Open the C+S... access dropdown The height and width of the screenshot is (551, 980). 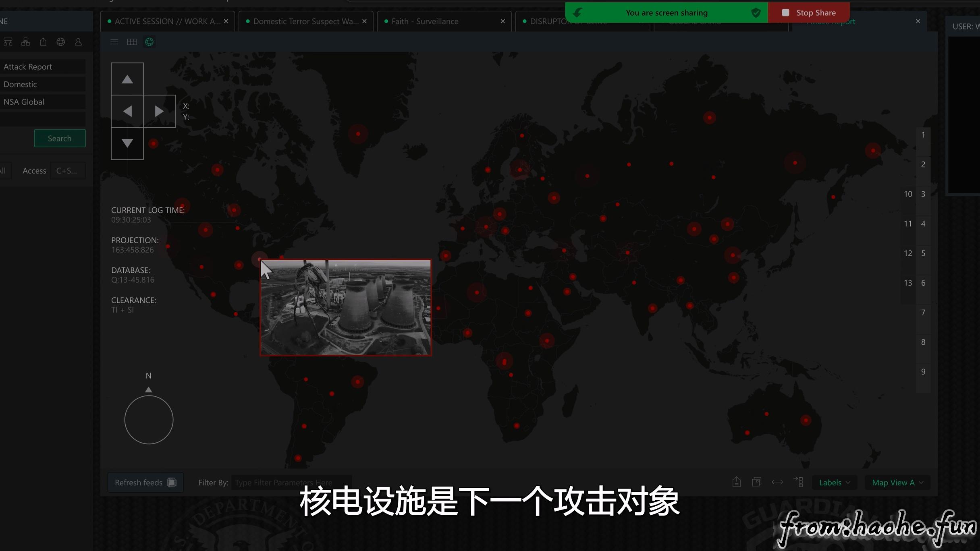pos(68,171)
